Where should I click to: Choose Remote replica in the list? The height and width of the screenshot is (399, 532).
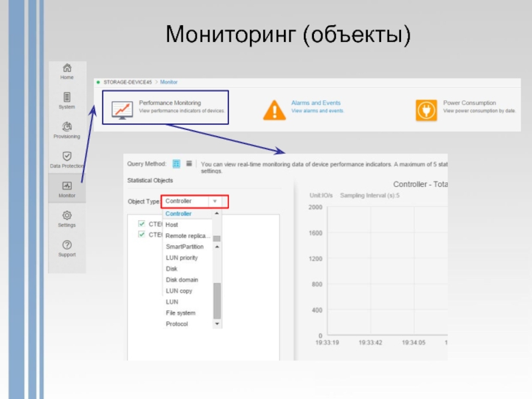click(x=188, y=236)
